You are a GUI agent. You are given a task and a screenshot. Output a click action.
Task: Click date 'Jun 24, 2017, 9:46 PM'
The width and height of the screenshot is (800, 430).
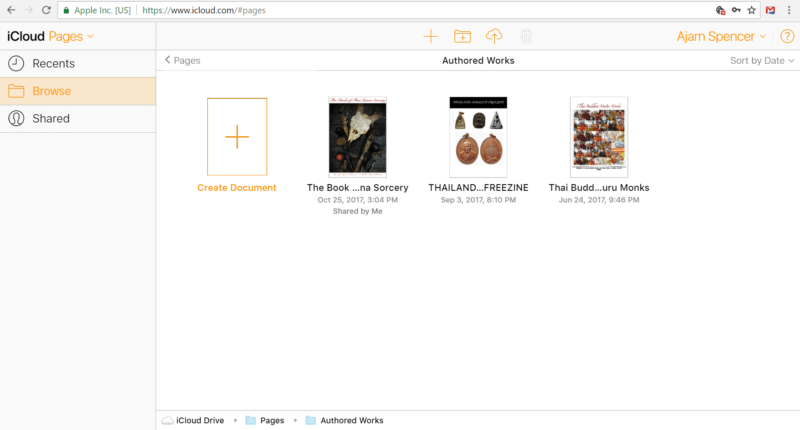pyautogui.click(x=598, y=200)
